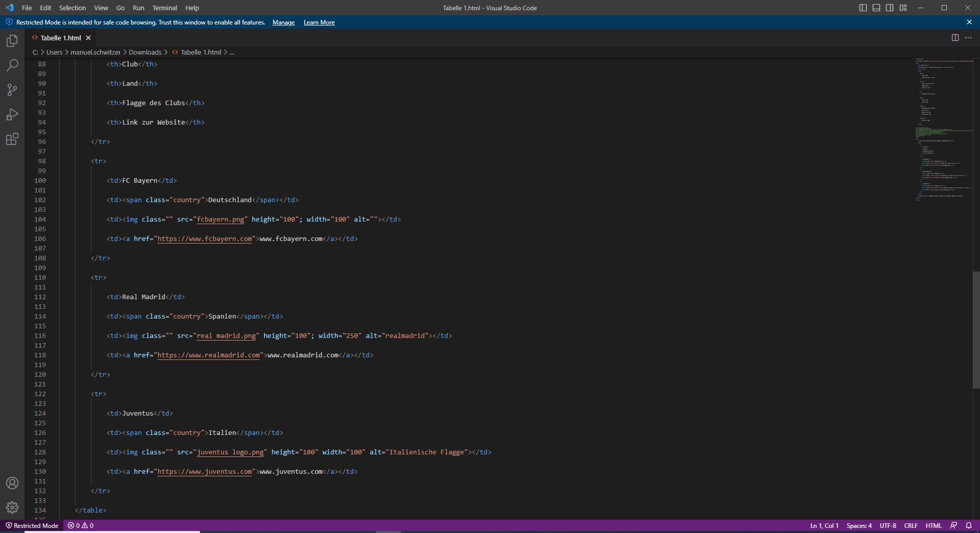Open the Source Control view
This screenshot has width=980, height=533.
click(x=12, y=90)
